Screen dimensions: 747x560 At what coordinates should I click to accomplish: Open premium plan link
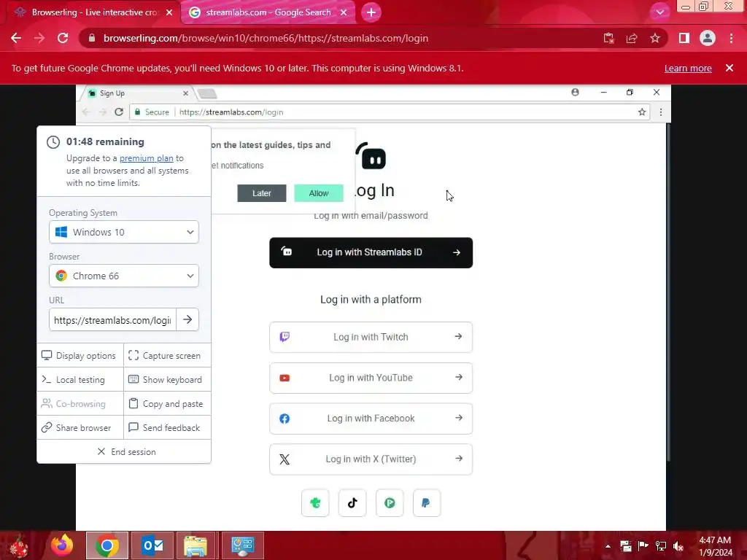(146, 158)
